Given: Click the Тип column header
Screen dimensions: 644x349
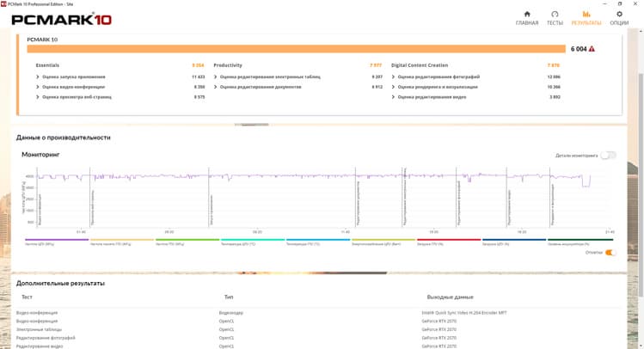Looking at the screenshot, I should coord(229,297).
